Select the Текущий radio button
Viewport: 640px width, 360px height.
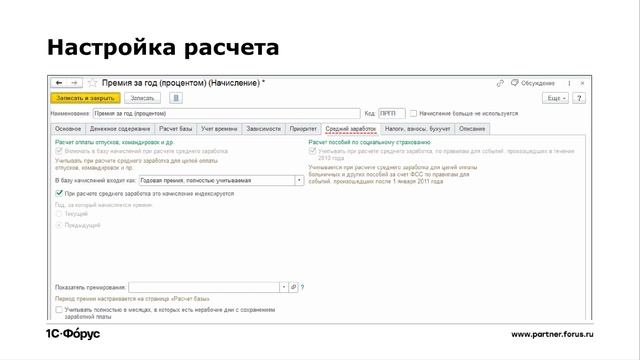(59, 214)
